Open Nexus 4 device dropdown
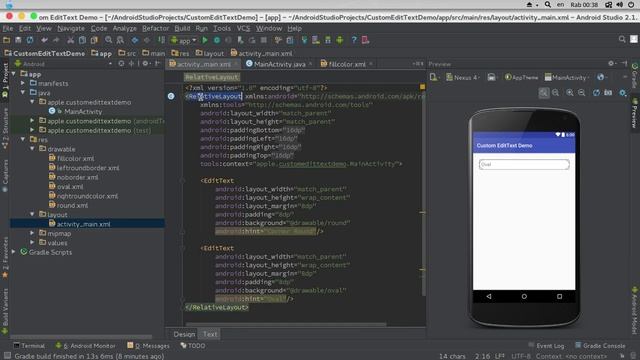Screen dimensions: 640x360 click(x=463, y=77)
